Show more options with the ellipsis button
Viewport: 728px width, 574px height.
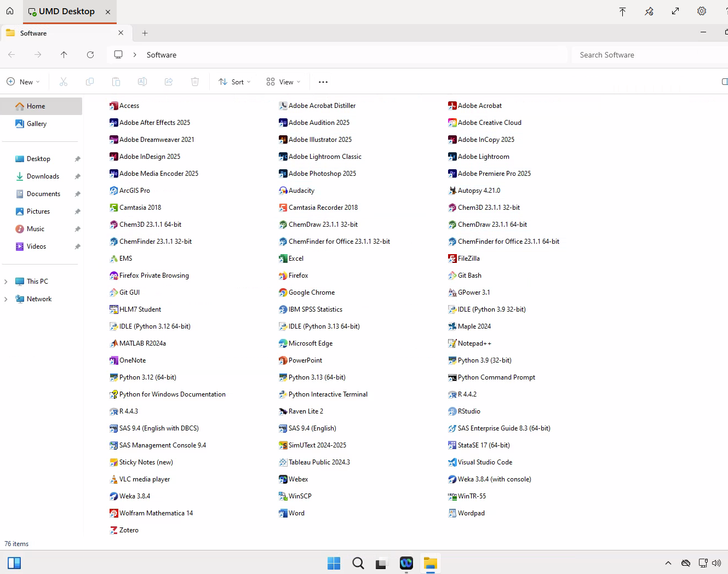click(x=323, y=82)
